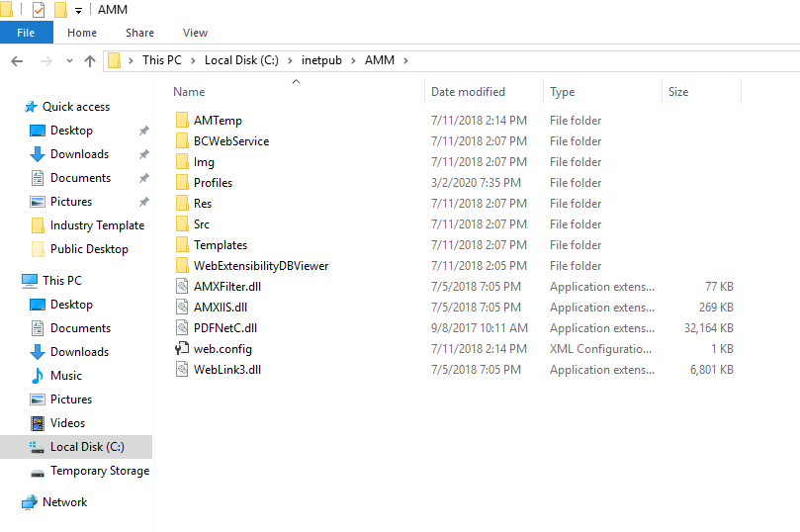Open the Industry Template folder
The width and height of the screenshot is (800, 532).
click(x=97, y=225)
